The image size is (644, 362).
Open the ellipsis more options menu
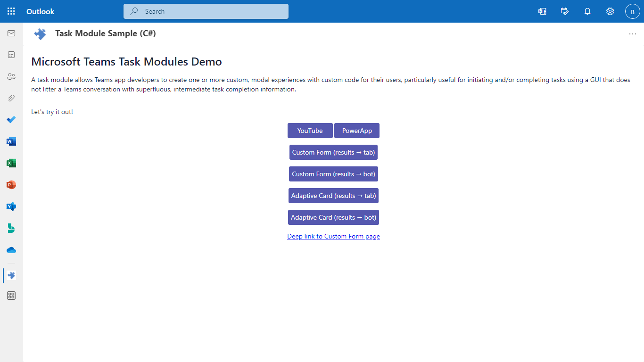click(633, 34)
